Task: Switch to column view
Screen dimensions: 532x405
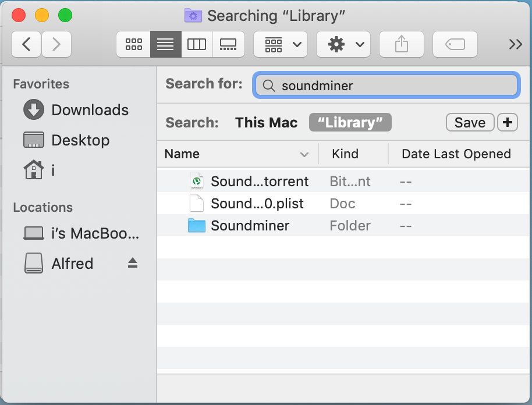Action: (197, 44)
